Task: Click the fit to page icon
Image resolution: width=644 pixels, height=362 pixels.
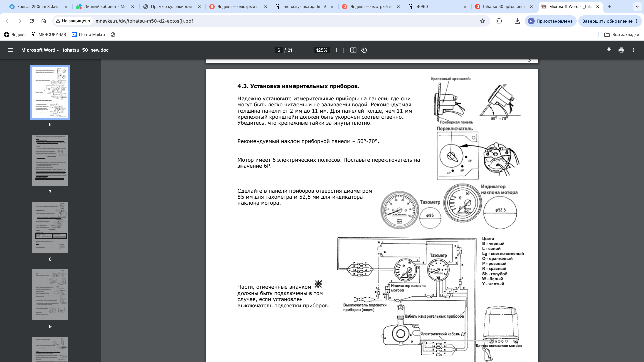Action: point(353,50)
